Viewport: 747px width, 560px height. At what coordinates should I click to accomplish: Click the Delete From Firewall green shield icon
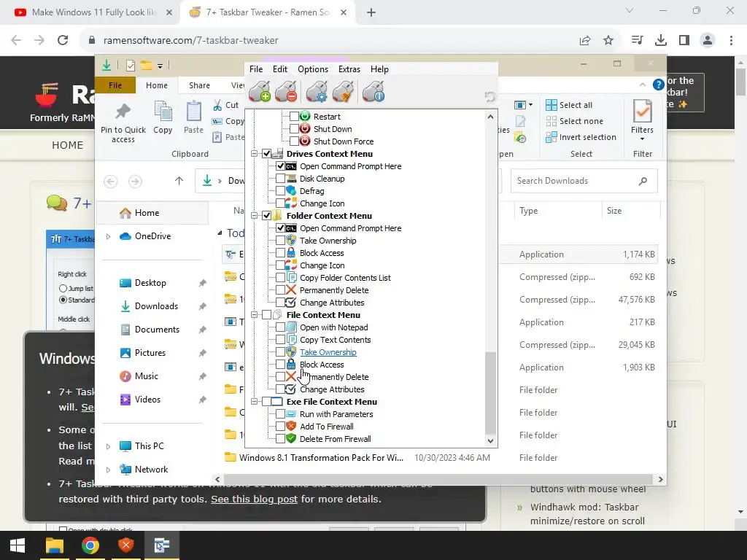292,438
